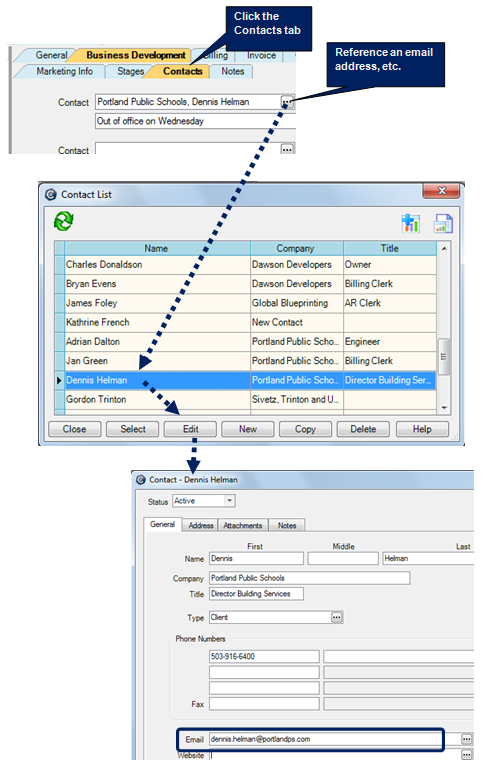Click the spreadsheet export icon in Contact List
The image size is (486, 769).
tap(443, 224)
